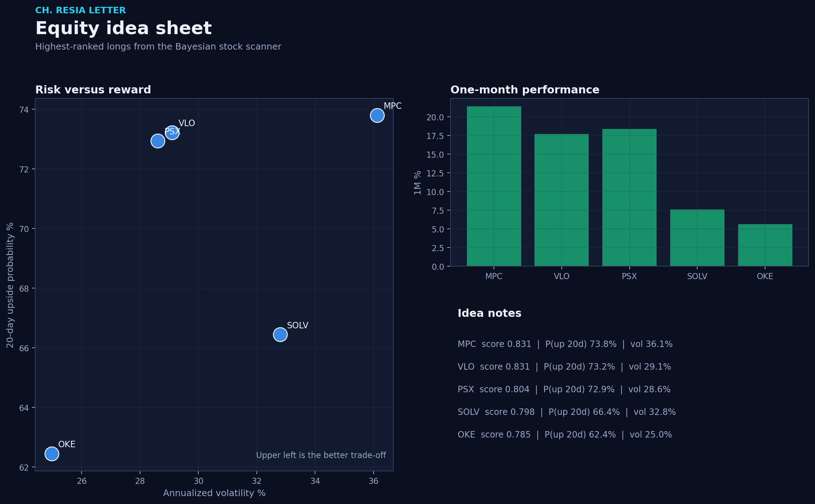Image resolution: width=815 pixels, height=504 pixels.
Task: Click the SOLV label in the scatter plot
Action: tap(298, 325)
